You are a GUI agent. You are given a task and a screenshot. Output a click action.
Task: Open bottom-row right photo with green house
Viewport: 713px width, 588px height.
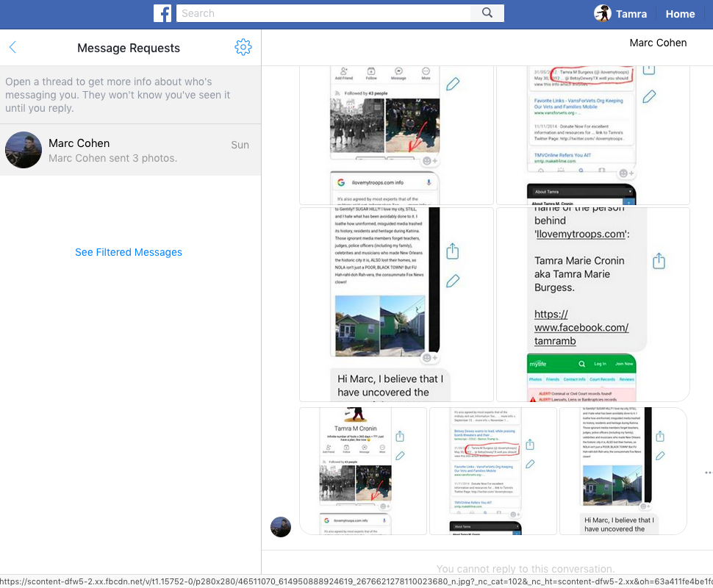[623, 470]
